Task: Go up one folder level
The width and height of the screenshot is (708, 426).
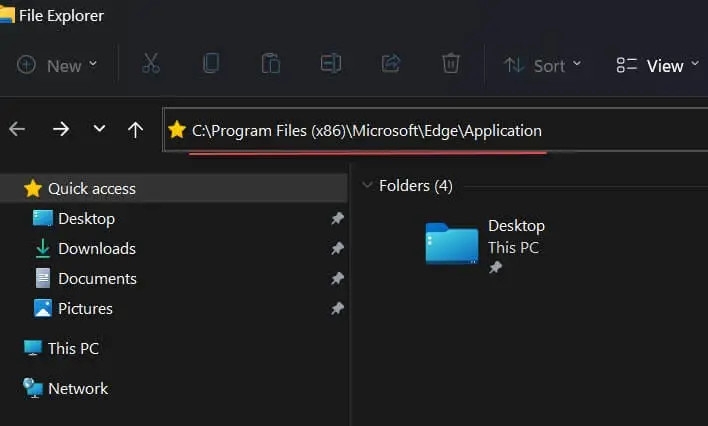Action: (135, 130)
